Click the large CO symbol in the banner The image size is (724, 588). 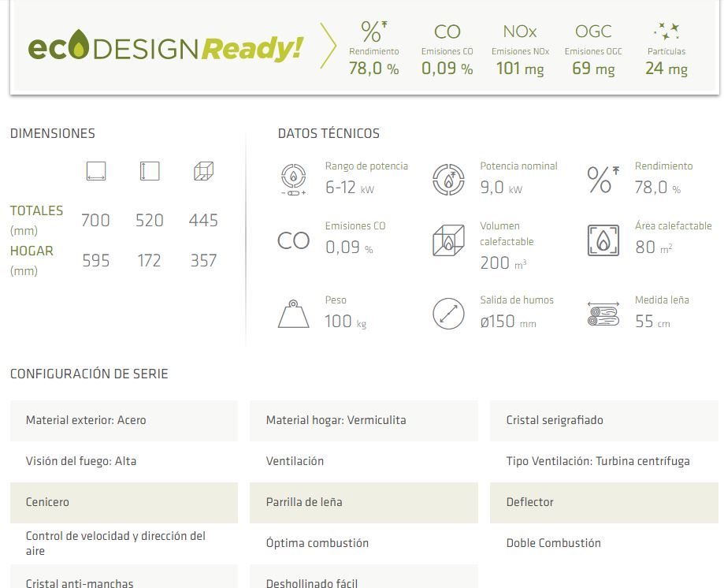[447, 32]
